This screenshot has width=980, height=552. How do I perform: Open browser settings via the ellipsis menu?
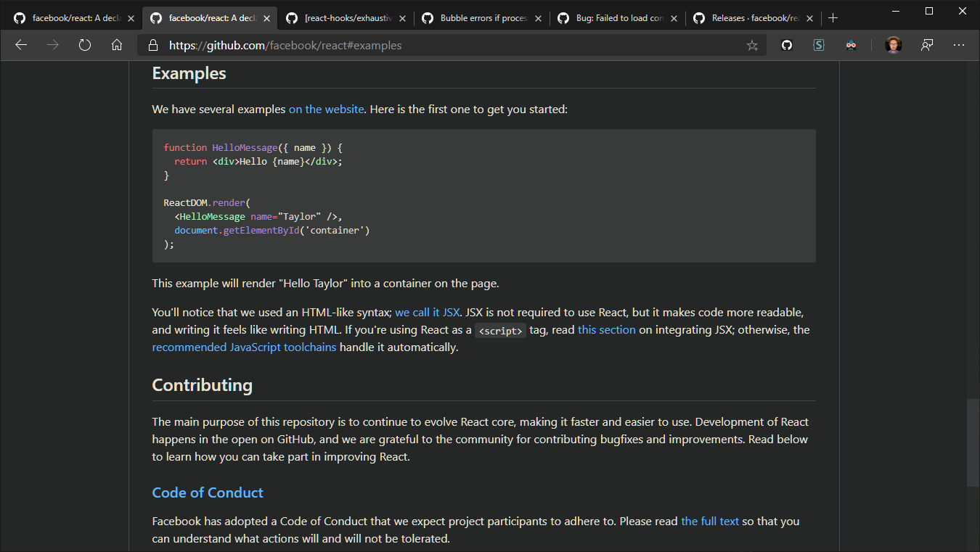click(x=959, y=44)
